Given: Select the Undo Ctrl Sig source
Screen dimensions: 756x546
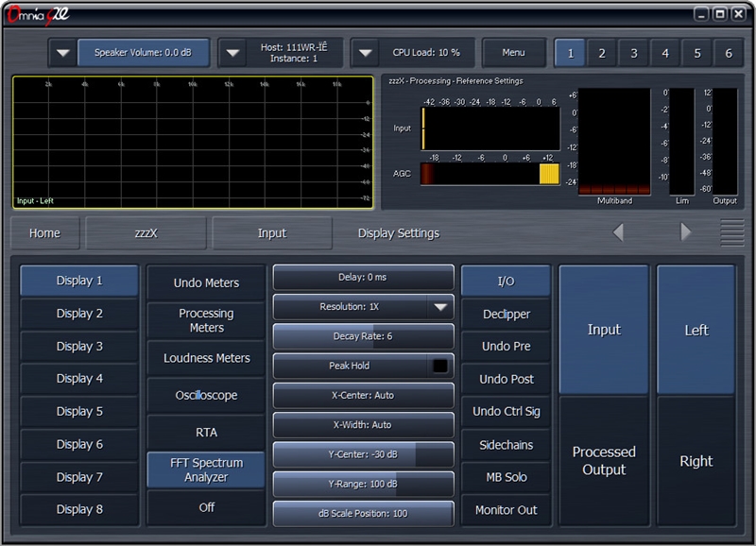Looking at the screenshot, I should pyautogui.click(x=506, y=412).
